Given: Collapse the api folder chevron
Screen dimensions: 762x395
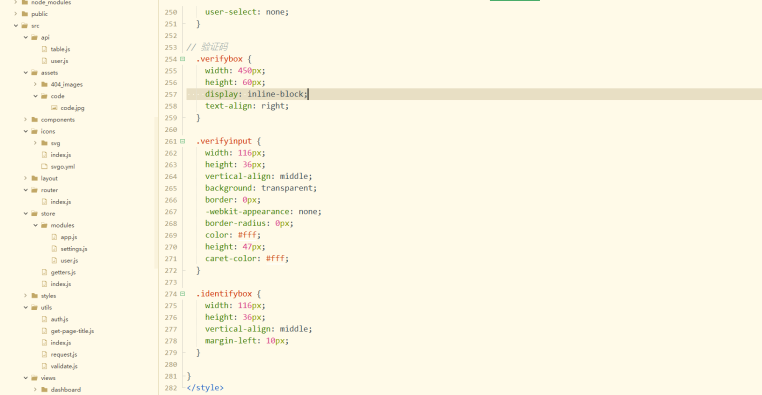Looking at the screenshot, I should pyautogui.click(x=25, y=37).
